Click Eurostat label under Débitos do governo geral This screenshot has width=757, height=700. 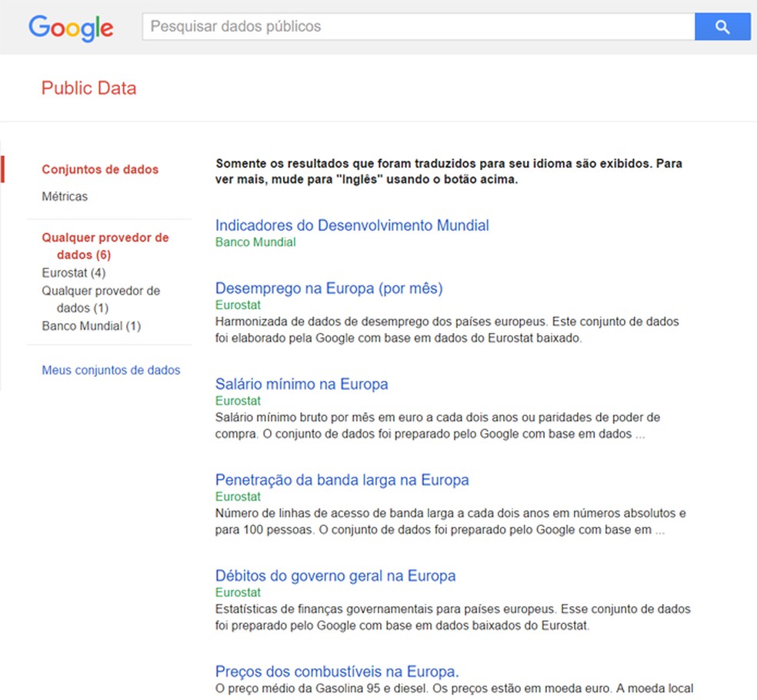pos(238,592)
